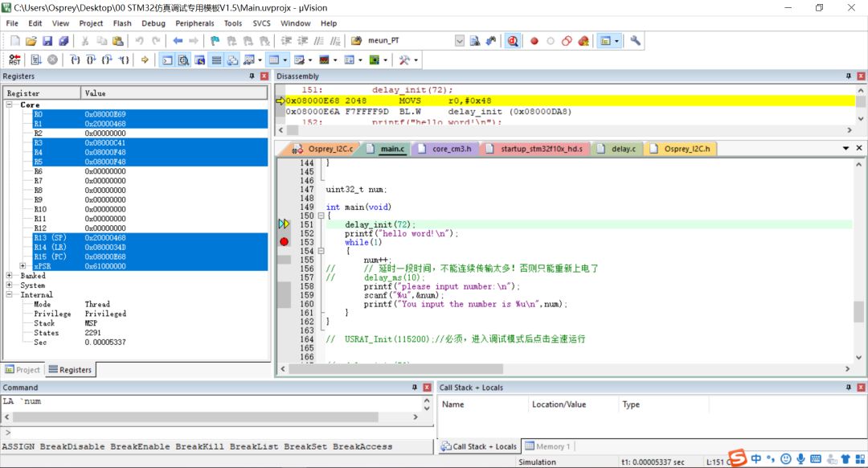
Task: Save all files icon
Action: (63, 40)
